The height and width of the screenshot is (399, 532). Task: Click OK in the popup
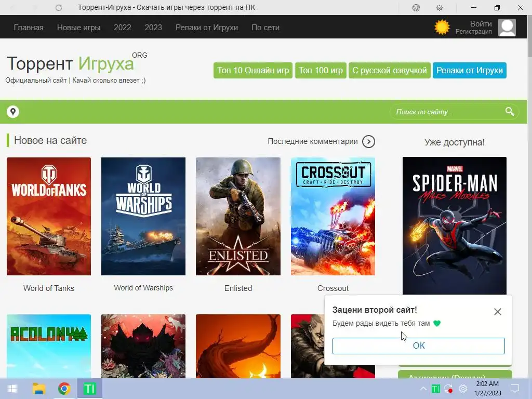tap(418, 345)
